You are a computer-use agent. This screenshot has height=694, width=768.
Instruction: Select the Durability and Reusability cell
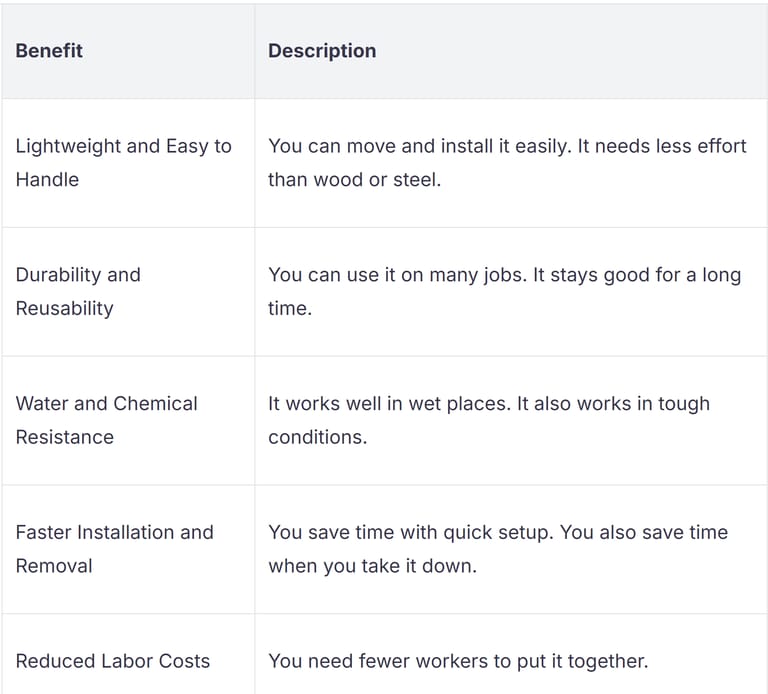coord(78,291)
